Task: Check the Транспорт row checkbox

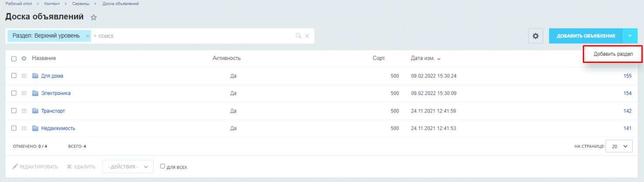Action: [x=14, y=111]
